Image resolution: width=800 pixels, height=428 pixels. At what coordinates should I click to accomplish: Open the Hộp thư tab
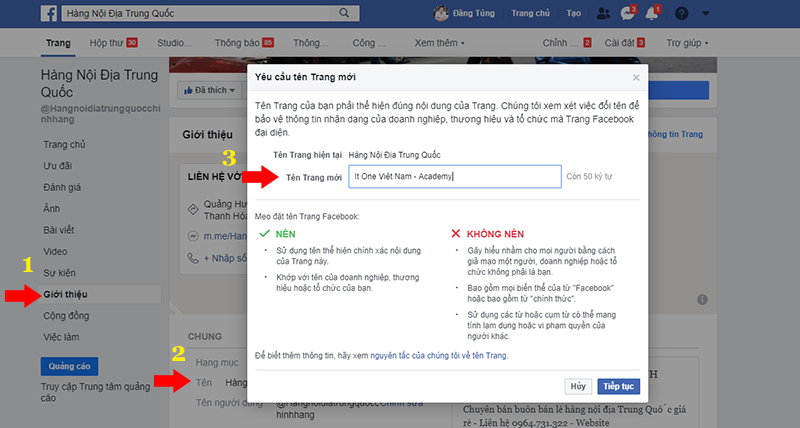click(113, 43)
